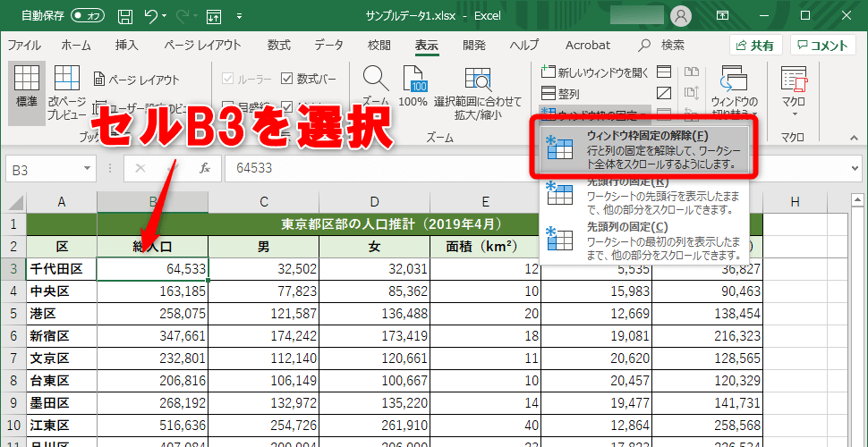Click the ウィンドウの切り替え icon
This screenshot has height=447, width=868.
coord(734,83)
